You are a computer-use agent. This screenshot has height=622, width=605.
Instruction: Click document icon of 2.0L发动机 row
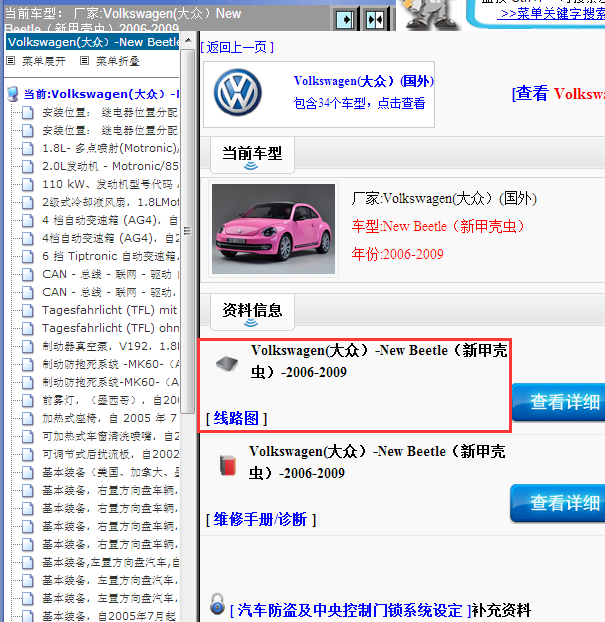[27, 166]
